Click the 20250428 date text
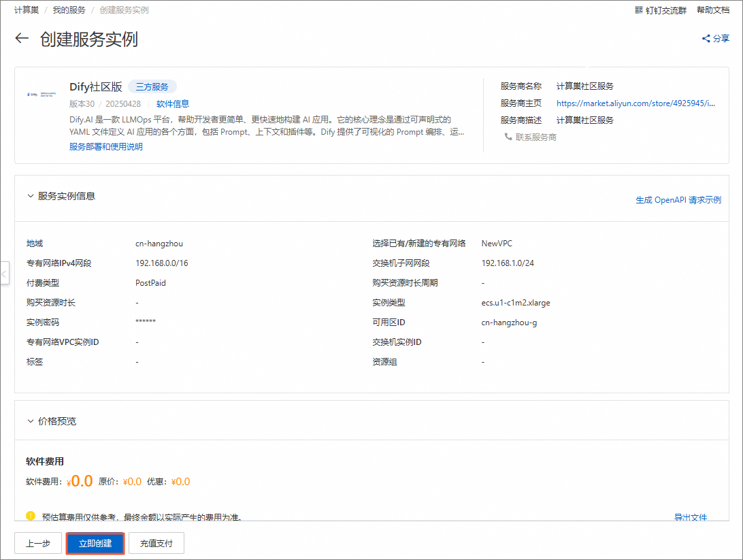This screenshot has width=743, height=560. [123, 103]
